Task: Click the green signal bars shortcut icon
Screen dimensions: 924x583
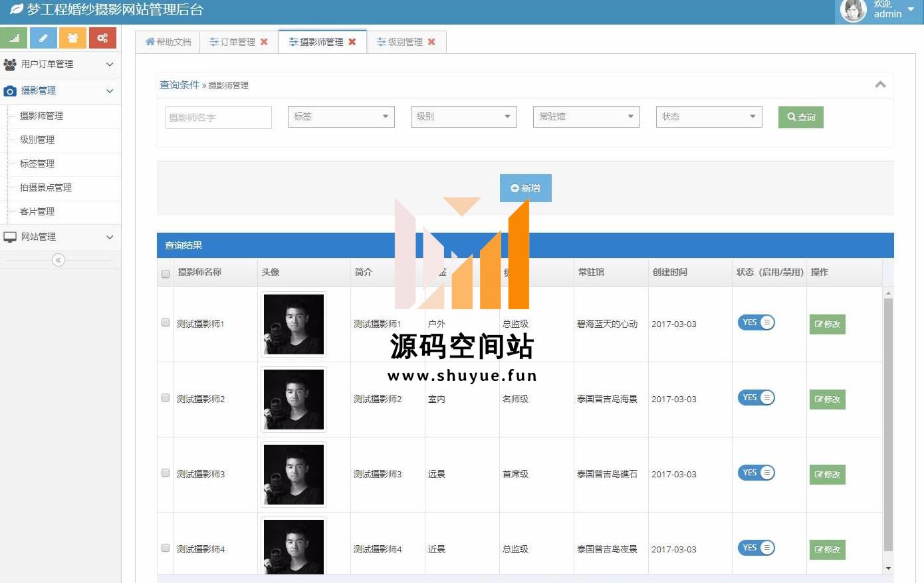Action: pyautogui.click(x=14, y=38)
